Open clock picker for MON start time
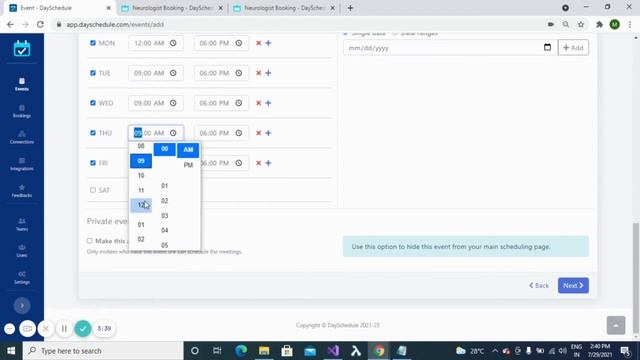 coord(173,43)
